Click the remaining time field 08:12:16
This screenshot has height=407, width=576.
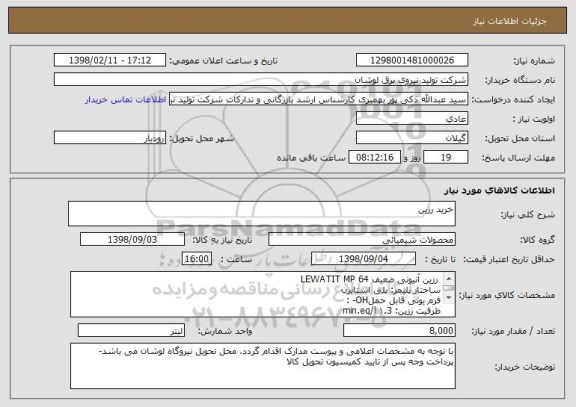(374, 157)
